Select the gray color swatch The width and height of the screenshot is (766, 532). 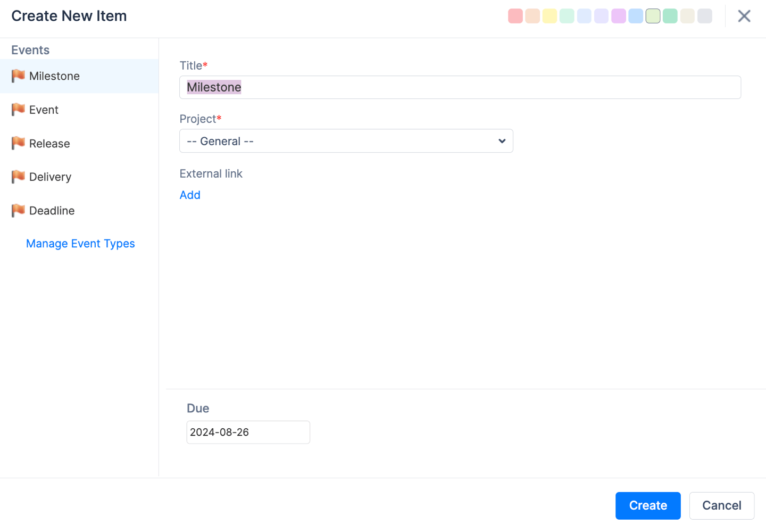click(x=704, y=16)
